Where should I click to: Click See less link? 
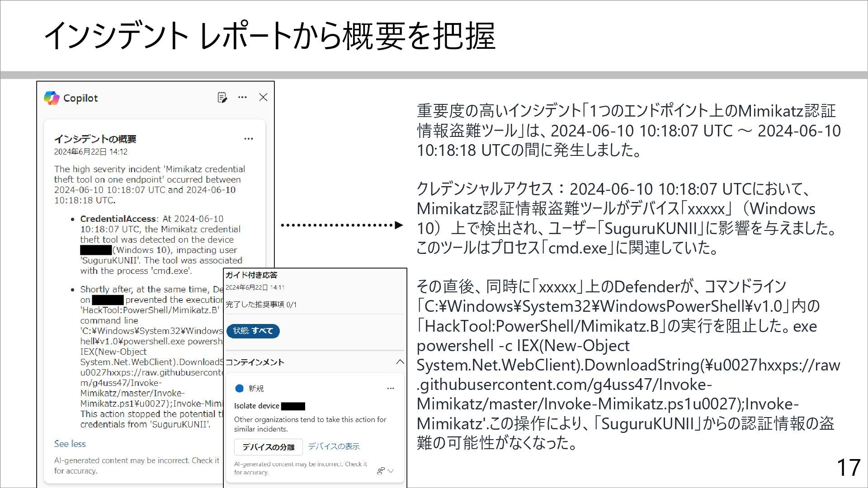pyautogui.click(x=70, y=444)
